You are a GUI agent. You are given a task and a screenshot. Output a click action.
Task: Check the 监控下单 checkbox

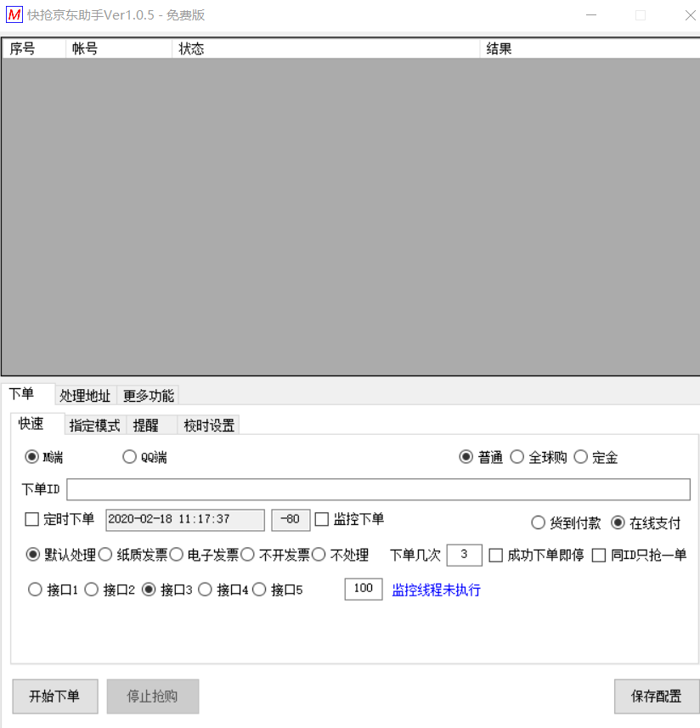click(x=322, y=519)
